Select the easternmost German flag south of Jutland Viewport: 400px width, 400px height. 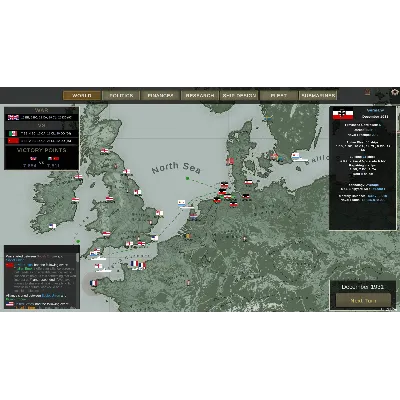click(x=246, y=197)
